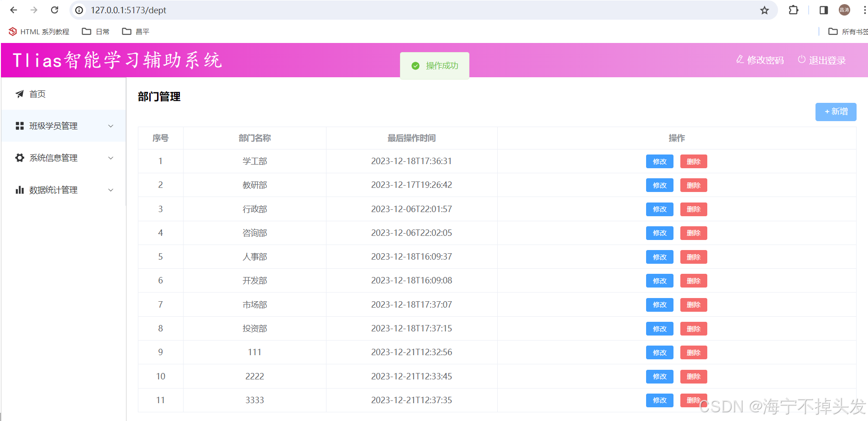Open the browser extensions puzzle icon

tap(794, 10)
